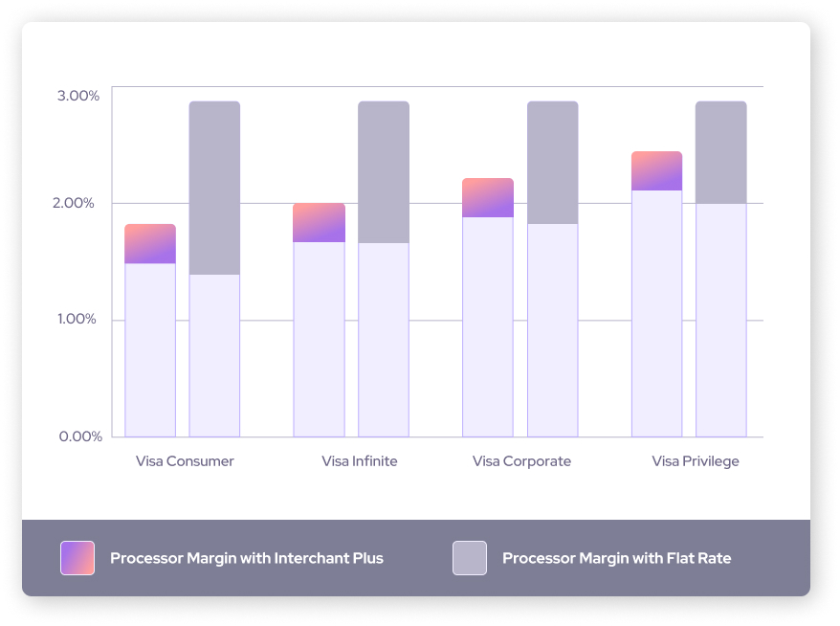The width and height of the screenshot is (840, 626).
Task: Select the Visa Infinite axis label
Action: 360,461
